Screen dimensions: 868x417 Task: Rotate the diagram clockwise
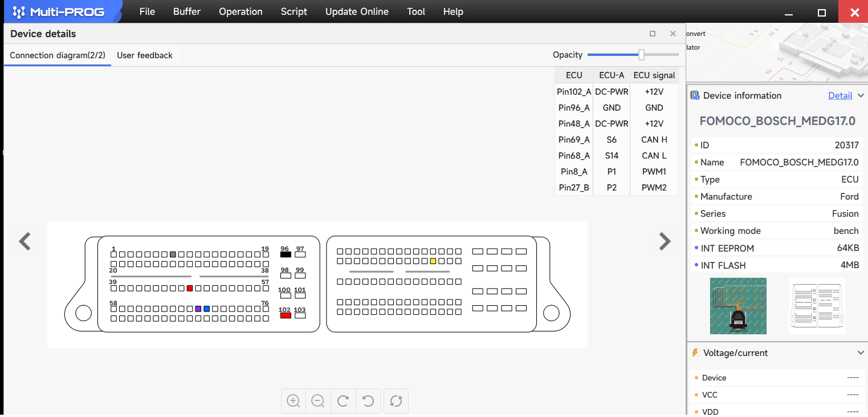[x=343, y=401]
